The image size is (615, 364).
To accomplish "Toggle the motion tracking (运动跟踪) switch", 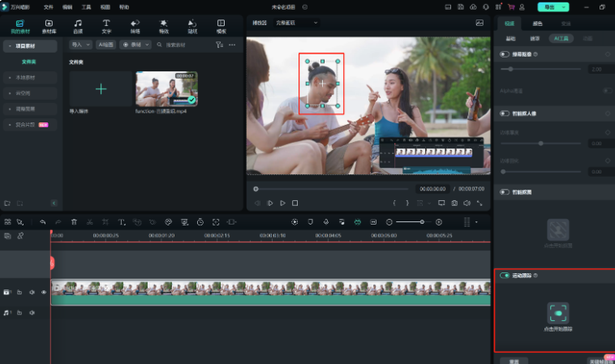I will coord(505,276).
